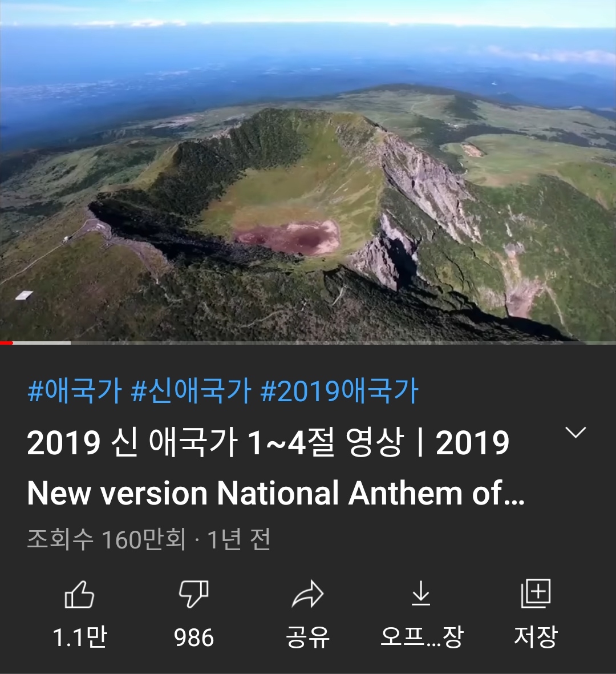The width and height of the screenshot is (616, 674).
Task: Tap the New version National Anthem title line
Action: (x=276, y=493)
